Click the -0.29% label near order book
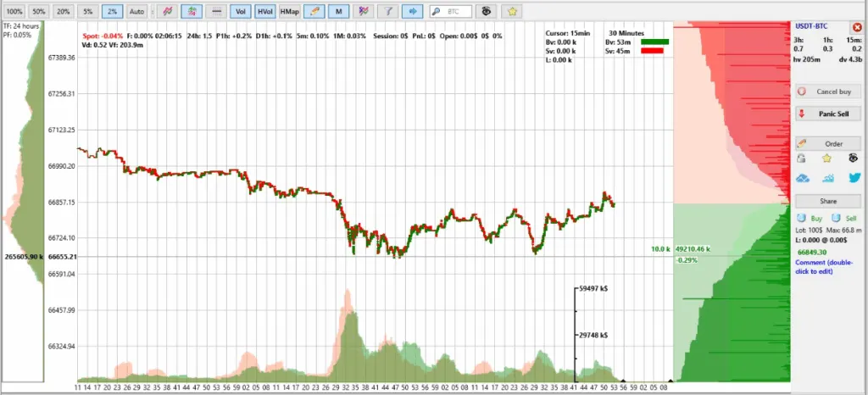868x395 pixels. point(687,260)
